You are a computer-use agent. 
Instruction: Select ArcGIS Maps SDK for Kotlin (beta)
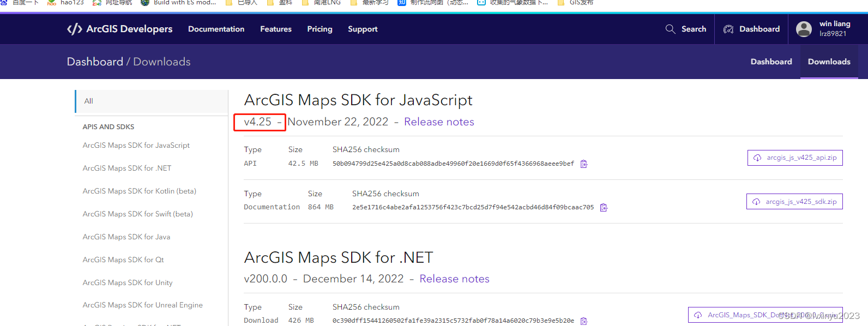140,191
